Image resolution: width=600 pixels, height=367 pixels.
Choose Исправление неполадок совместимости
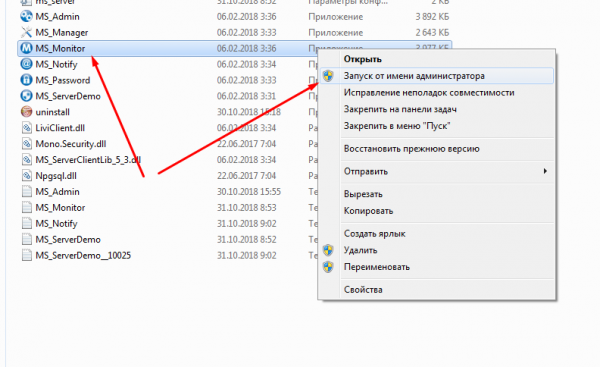[429, 93]
